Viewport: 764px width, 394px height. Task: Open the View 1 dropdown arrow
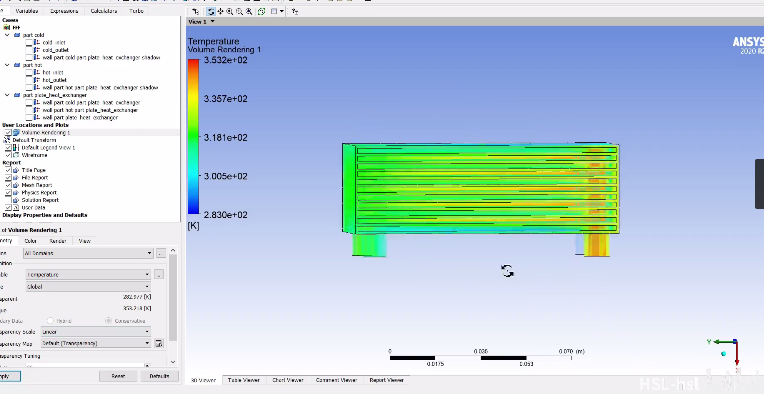tap(212, 21)
